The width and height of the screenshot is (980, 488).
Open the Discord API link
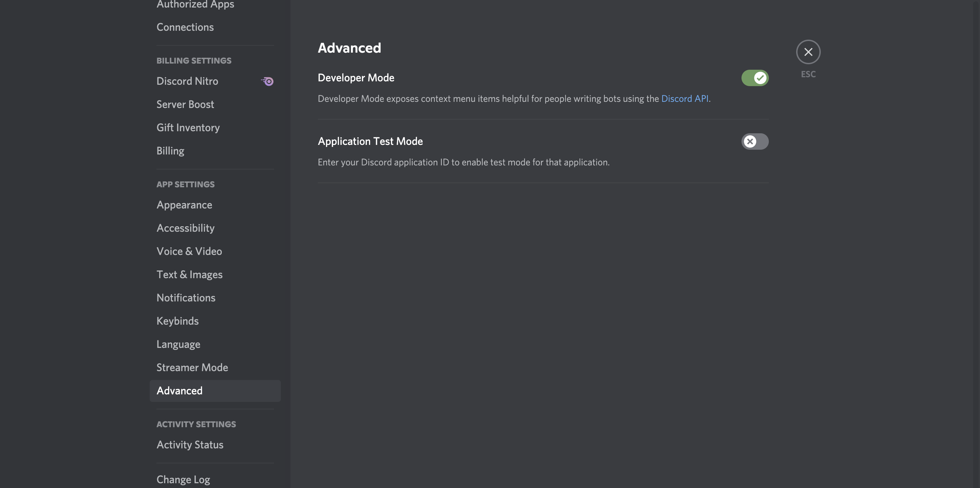[684, 98]
